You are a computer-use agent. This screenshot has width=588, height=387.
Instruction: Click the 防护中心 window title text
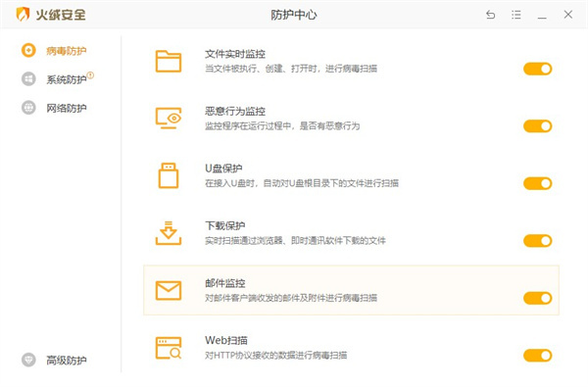[x=294, y=15]
